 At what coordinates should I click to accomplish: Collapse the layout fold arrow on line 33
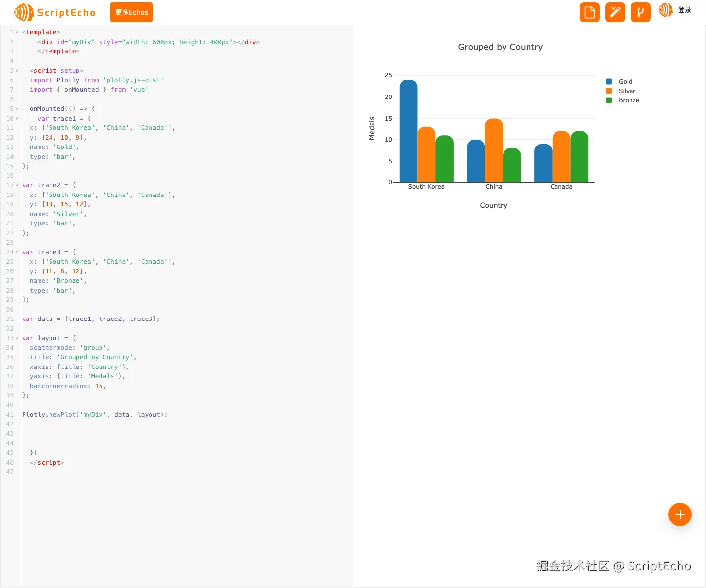pyautogui.click(x=17, y=338)
